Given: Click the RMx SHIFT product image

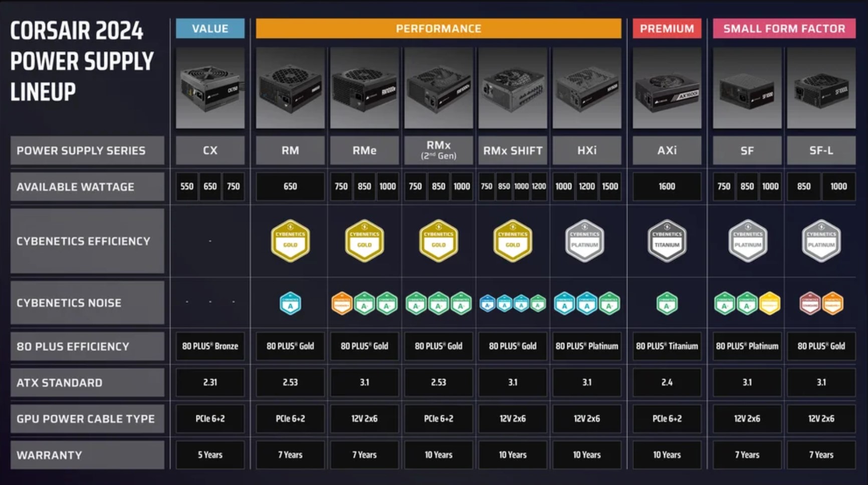Looking at the screenshot, I should tap(513, 88).
